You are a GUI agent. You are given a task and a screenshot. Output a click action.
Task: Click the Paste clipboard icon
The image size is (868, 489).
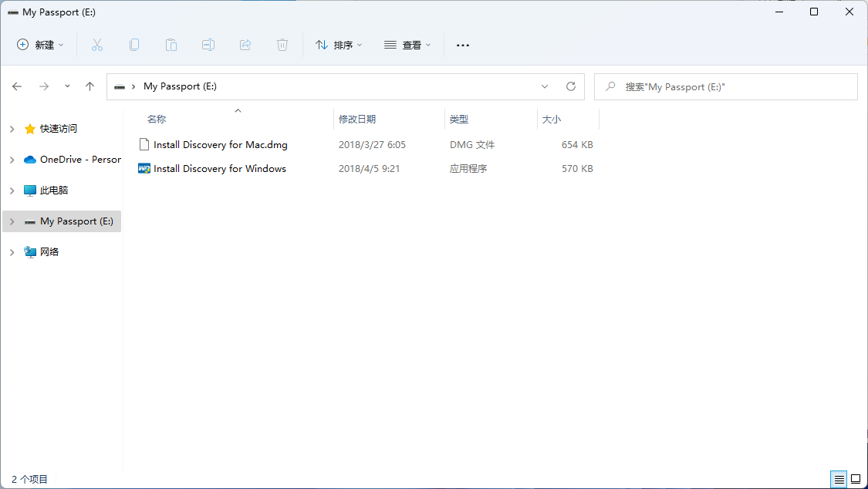[171, 45]
